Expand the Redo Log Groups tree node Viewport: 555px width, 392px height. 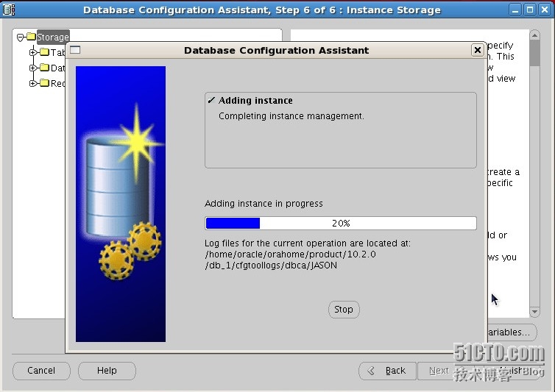(x=33, y=84)
